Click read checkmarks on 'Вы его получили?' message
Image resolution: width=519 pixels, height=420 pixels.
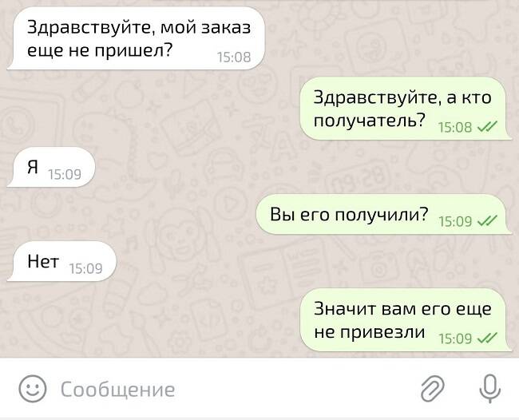point(487,220)
